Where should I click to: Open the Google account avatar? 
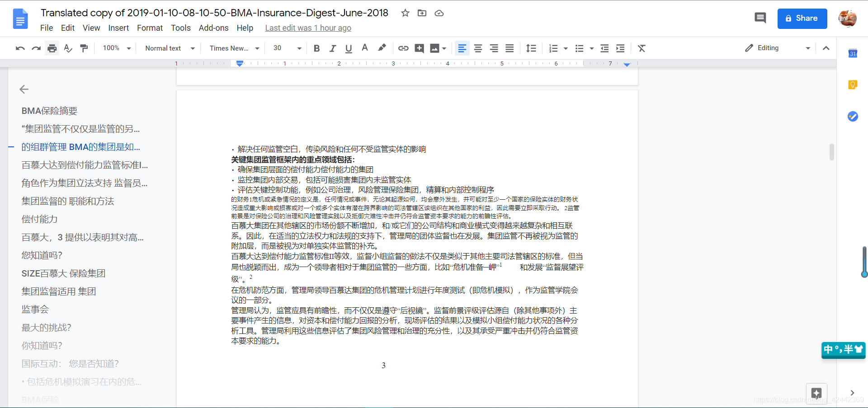point(847,19)
